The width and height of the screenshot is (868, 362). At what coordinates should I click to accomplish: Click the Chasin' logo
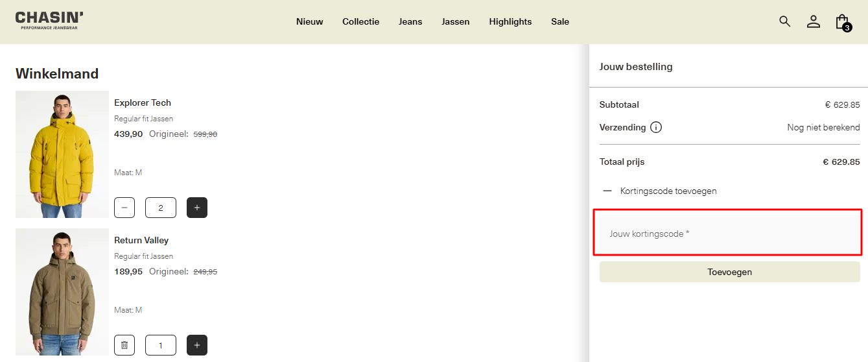[49, 20]
